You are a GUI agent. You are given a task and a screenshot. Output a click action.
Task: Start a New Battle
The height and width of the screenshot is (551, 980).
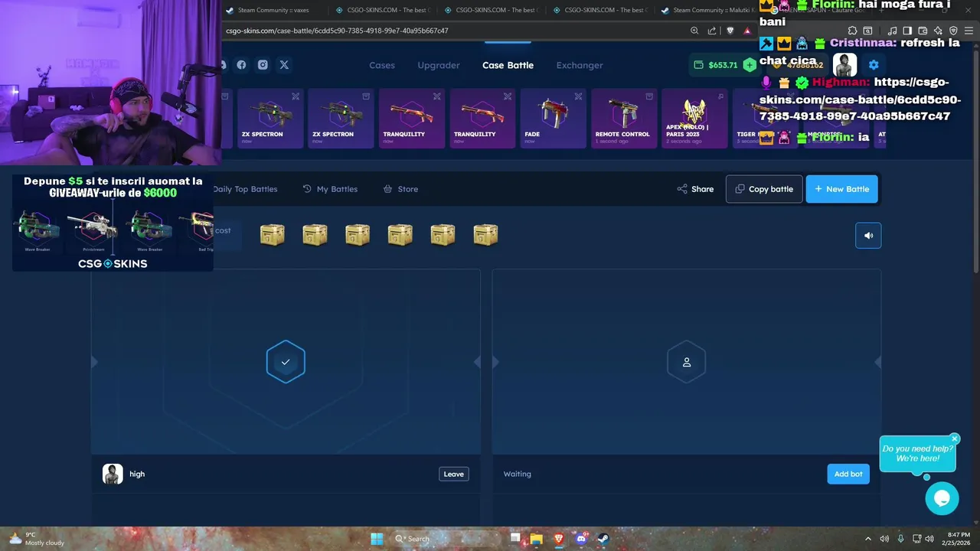click(841, 189)
